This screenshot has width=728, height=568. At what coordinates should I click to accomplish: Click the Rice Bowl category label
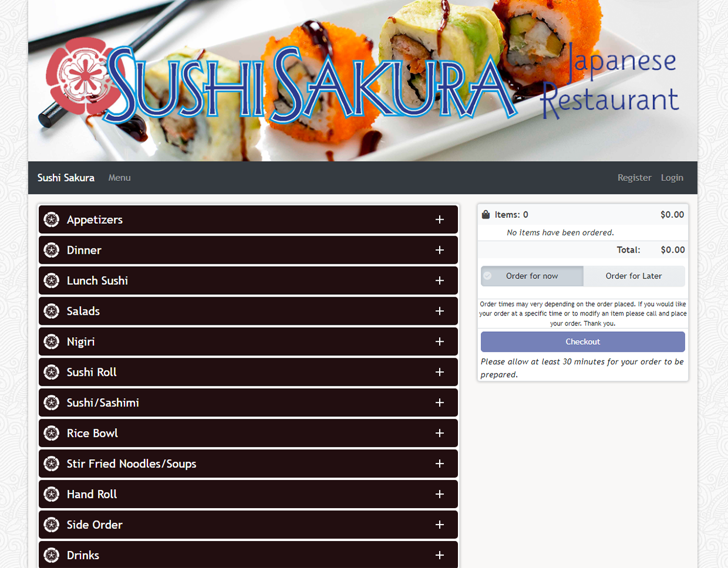tap(92, 433)
